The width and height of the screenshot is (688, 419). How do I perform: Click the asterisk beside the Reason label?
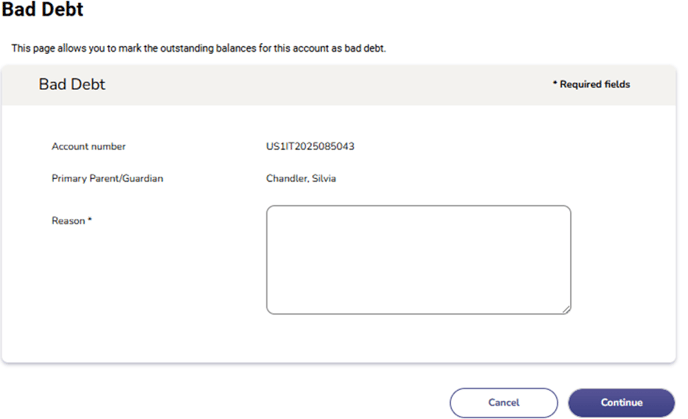pyautogui.click(x=90, y=219)
